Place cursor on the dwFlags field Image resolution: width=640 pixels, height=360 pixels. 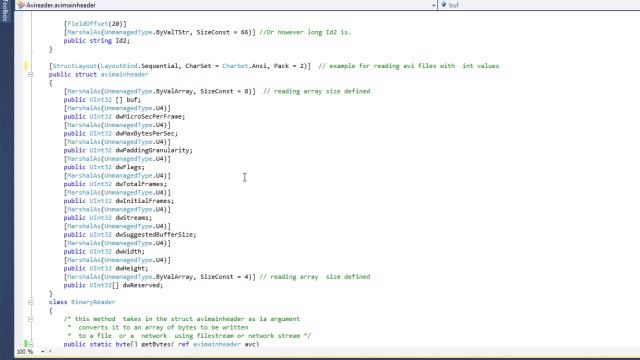tap(130, 167)
